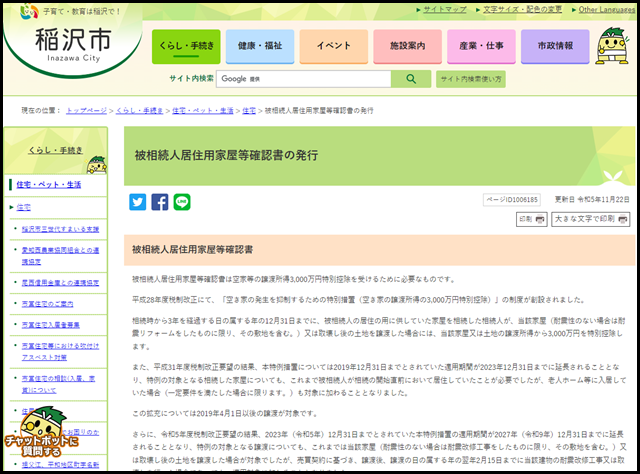
Task: Share page on Twitter icon
Action: (x=138, y=202)
